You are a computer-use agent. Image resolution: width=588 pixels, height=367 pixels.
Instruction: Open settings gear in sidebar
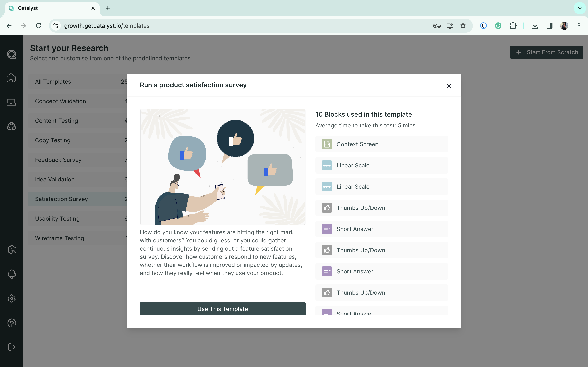pyautogui.click(x=12, y=298)
